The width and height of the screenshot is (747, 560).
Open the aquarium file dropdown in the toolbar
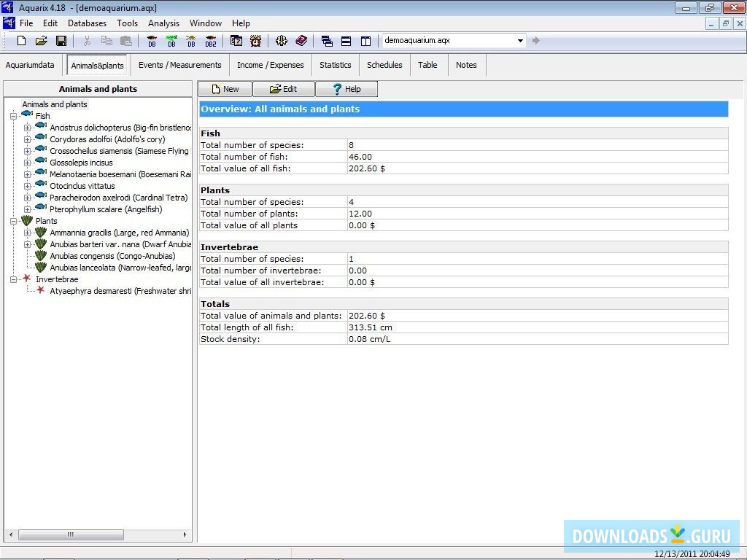tap(520, 41)
